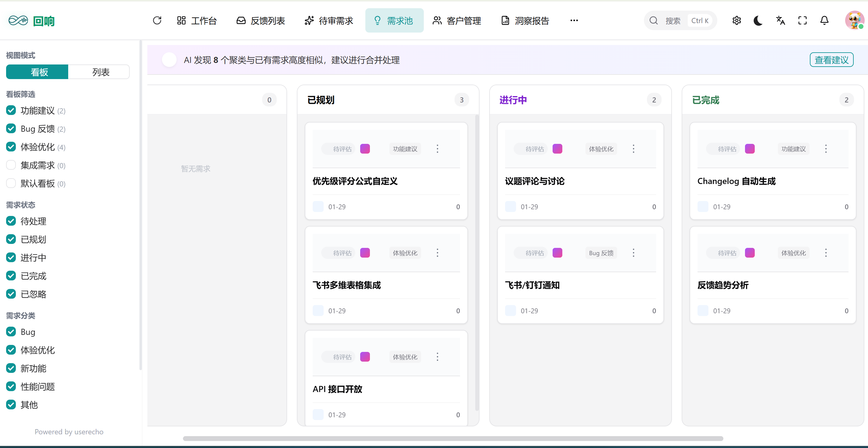Viewport: 868px width, 448px height.
Task: Open the settings gear icon
Action: (736, 21)
